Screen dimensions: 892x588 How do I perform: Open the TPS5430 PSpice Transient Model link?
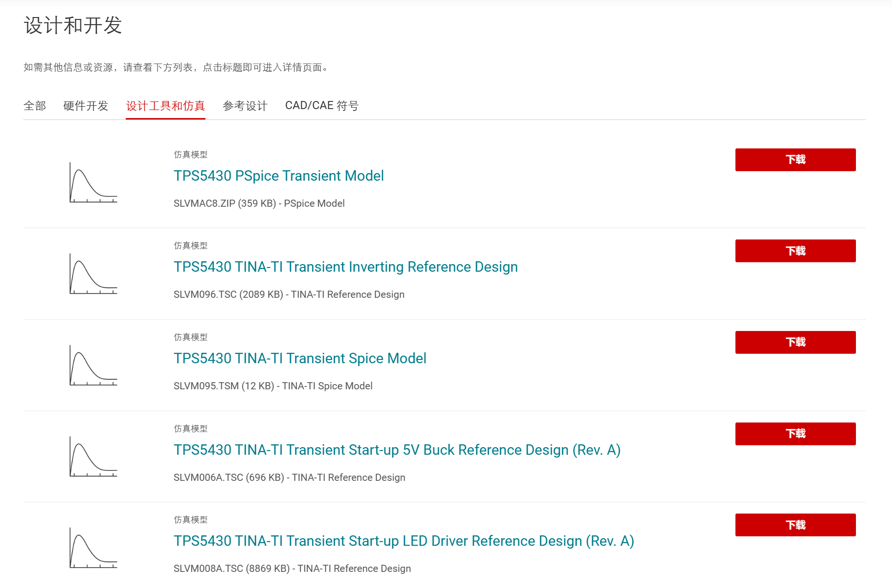click(279, 176)
